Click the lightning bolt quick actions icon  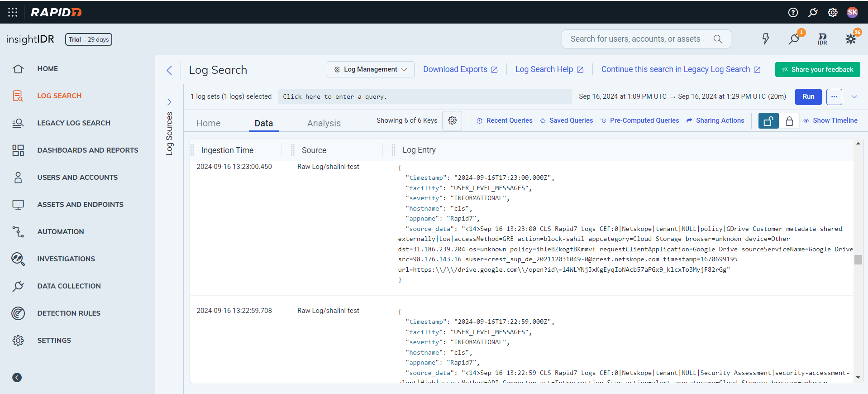click(766, 39)
